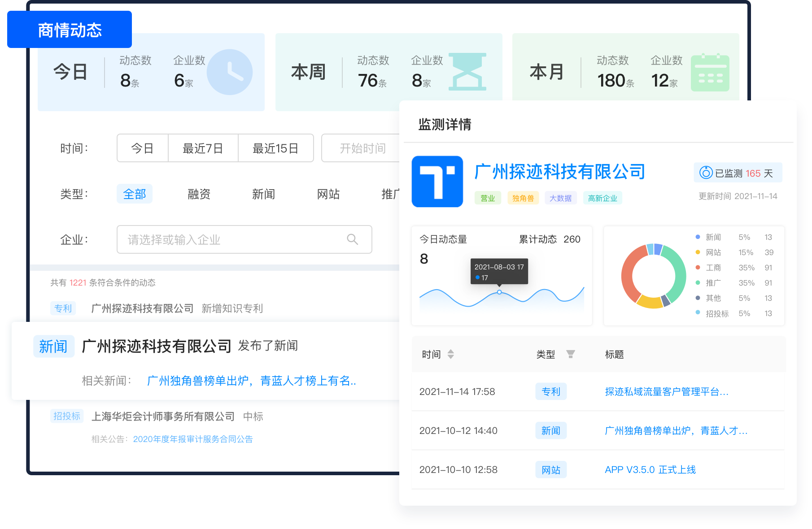Click the 2021-10-12 14:40 time cell

tap(458, 430)
